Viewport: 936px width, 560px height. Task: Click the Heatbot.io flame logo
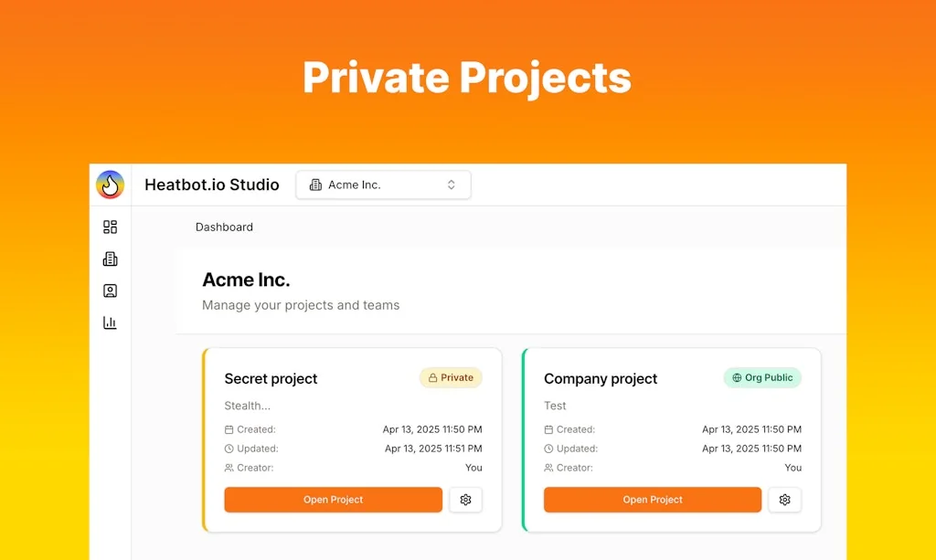point(111,185)
